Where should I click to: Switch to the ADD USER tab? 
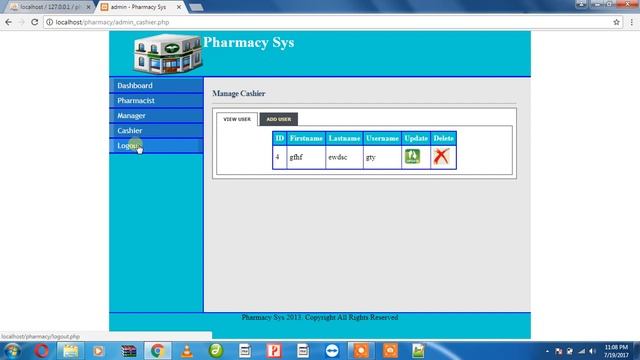279,119
